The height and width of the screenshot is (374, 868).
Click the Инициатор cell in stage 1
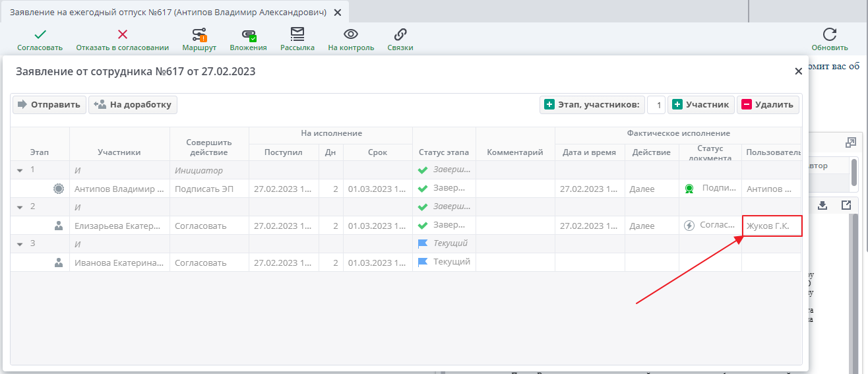[209, 170]
